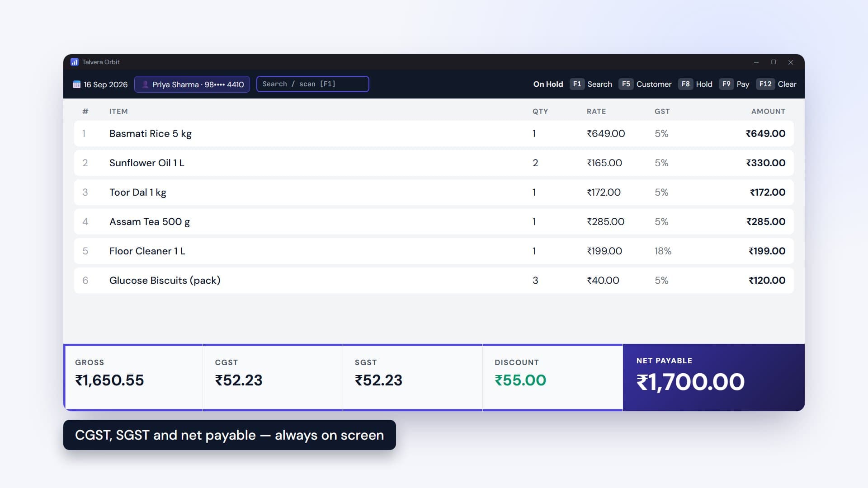
Task: Click the F5 Customer shortcut
Action: [645, 84]
